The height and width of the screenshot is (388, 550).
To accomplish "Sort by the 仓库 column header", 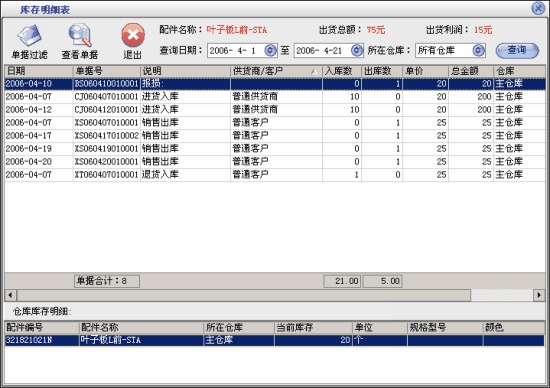I will click(519, 71).
